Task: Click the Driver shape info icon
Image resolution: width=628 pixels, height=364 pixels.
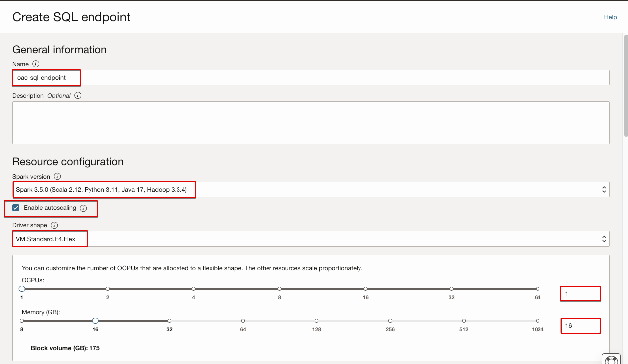Action: pyautogui.click(x=54, y=225)
